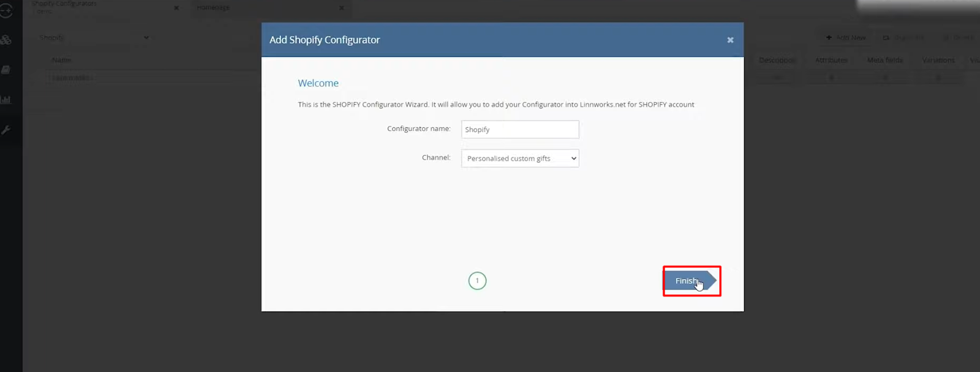The height and width of the screenshot is (372, 980).
Task: Click the Configurator name input field
Action: coord(520,129)
